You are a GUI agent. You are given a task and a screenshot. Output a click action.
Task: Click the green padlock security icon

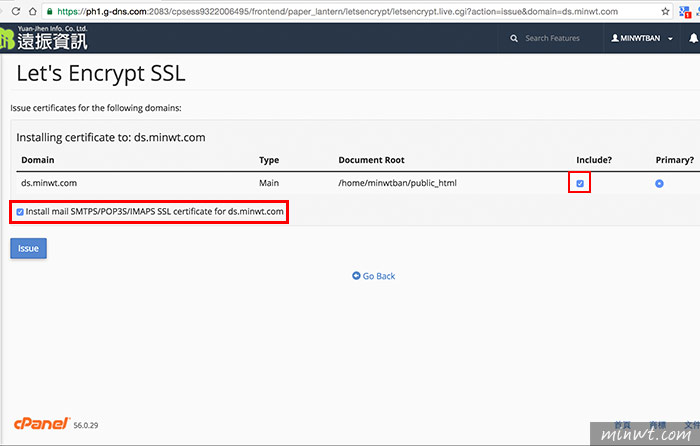tap(50, 12)
